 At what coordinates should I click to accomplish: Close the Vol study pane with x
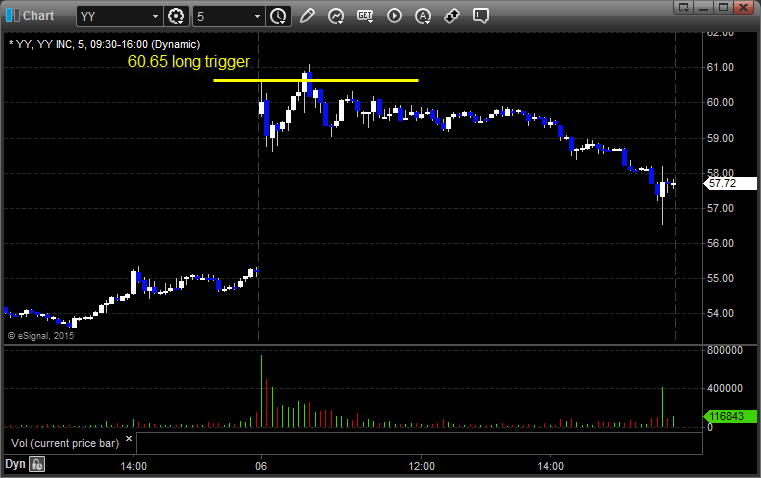click(x=129, y=439)
